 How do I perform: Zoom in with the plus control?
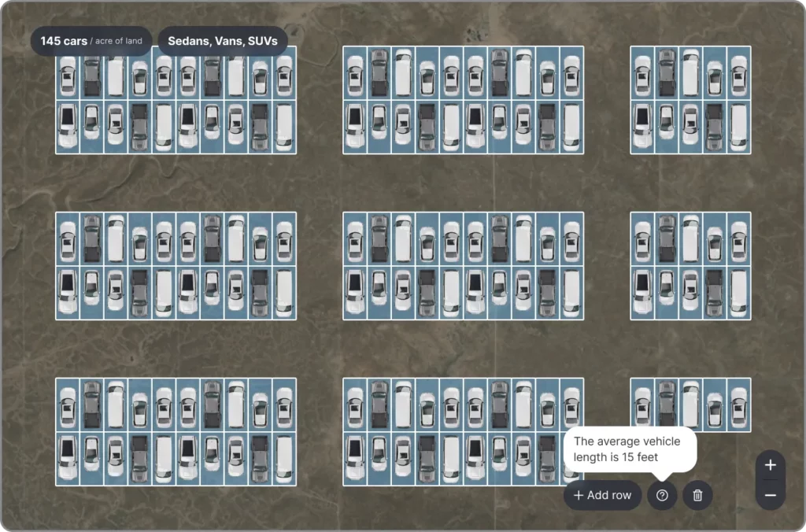tap(770, 465)
